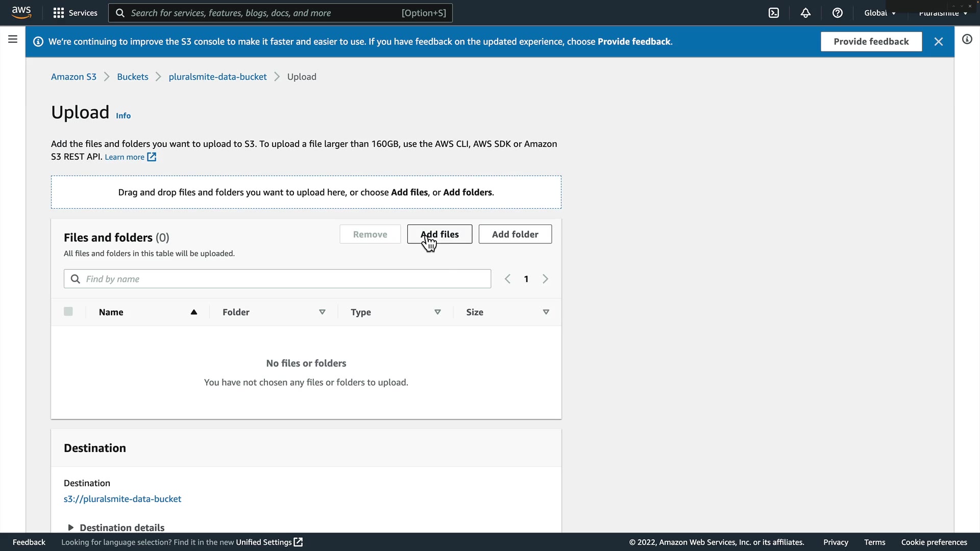Dismiss the S3 console feedback banner
The height and width of the screenshot is (551, 980).
click(x=938, y=42)
